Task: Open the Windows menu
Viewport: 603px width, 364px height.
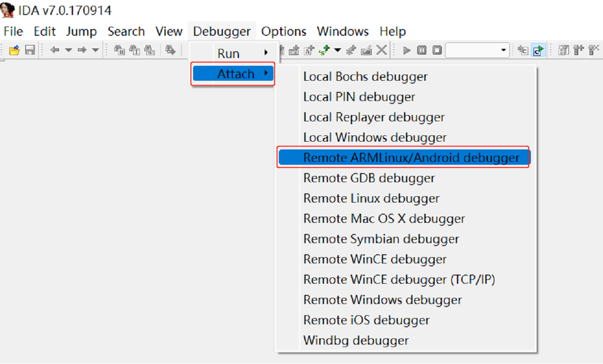Action: pyautogui.click(x=343, y=31)
